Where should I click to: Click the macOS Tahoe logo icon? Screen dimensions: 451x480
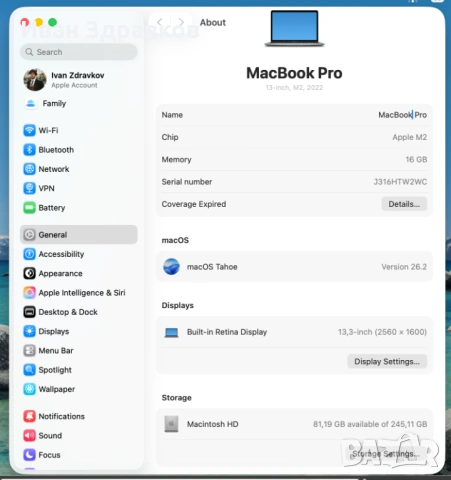click(x=171, y=267)
